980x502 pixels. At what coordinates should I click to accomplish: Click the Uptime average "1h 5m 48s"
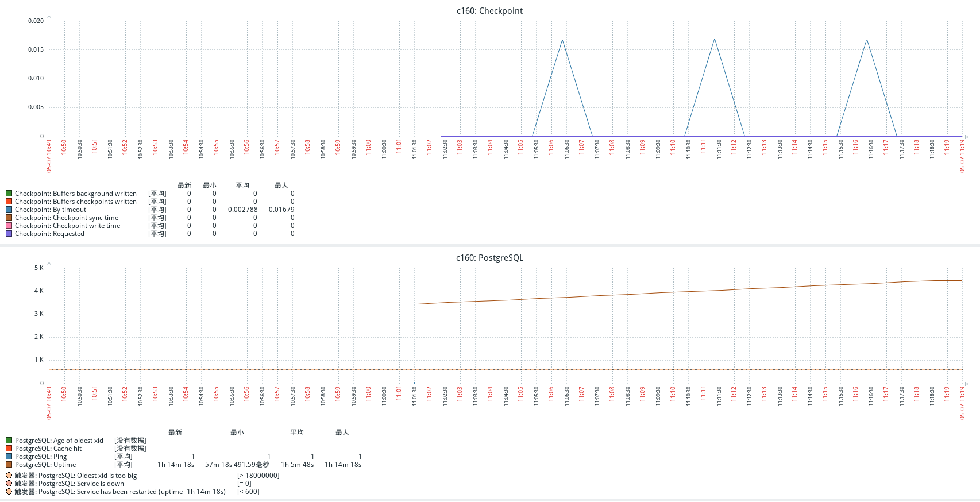pos(298,465)
